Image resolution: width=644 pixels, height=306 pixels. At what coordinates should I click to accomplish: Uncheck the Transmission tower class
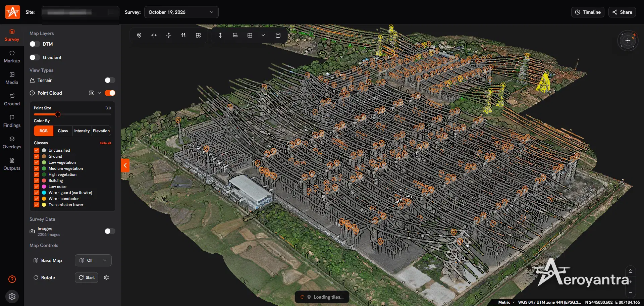(x=37, y=205)
